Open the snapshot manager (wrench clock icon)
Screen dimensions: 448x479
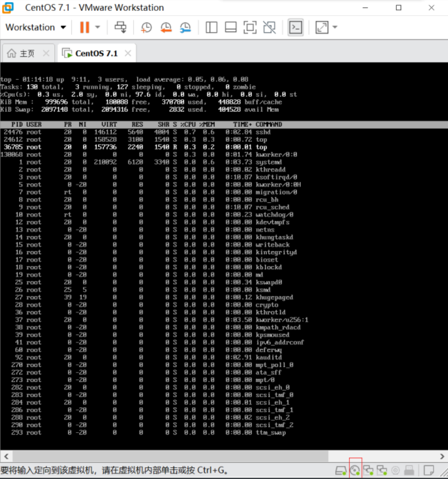(x=185, y=27)
